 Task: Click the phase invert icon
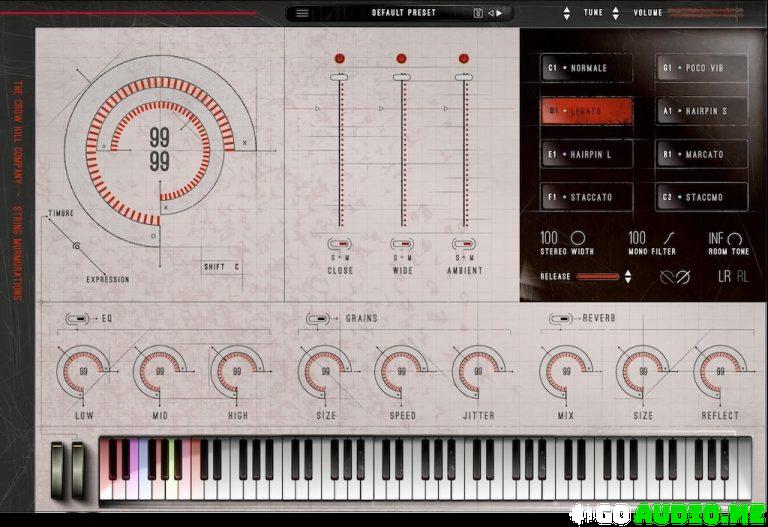(x=675, y=277)
